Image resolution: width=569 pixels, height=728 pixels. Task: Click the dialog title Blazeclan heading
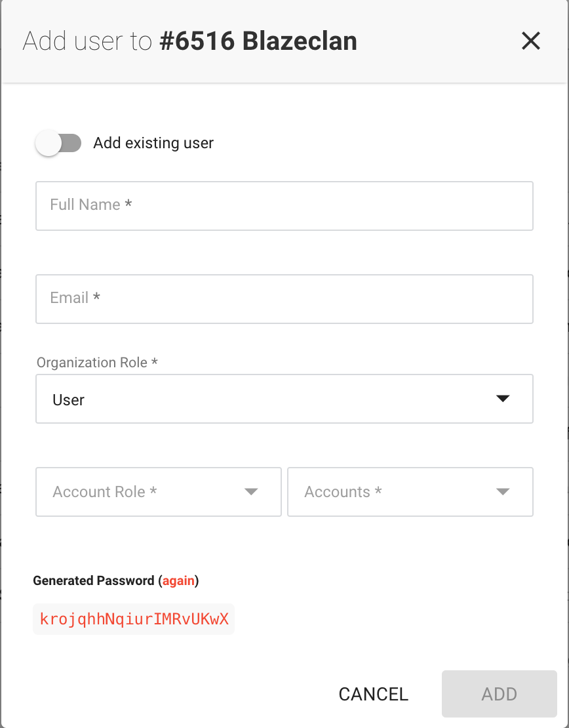[258, 41]
